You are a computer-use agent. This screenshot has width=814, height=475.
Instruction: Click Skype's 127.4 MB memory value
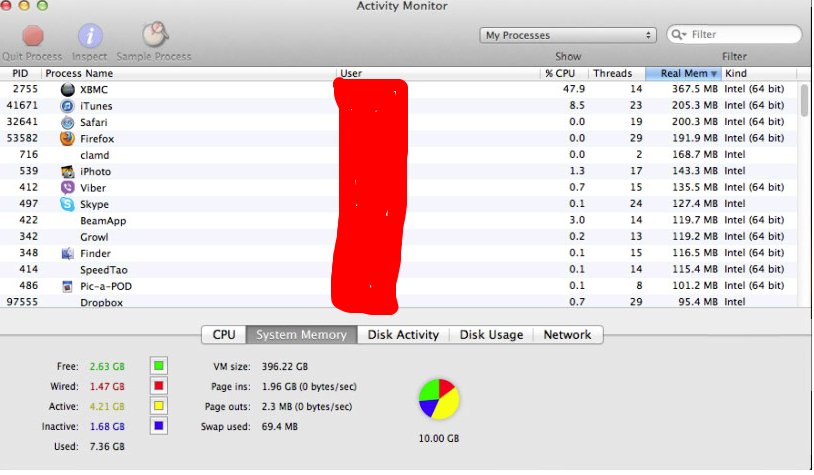pyautogui.click(x=694, y=203)
